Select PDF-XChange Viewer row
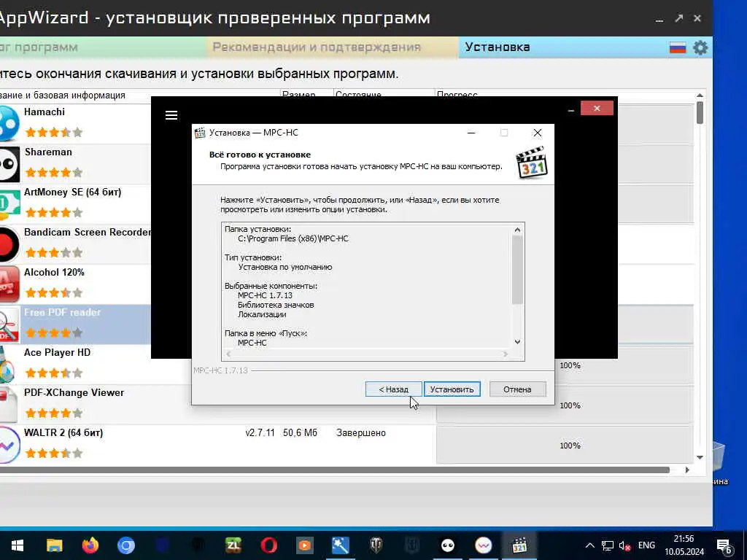This screenshot has height=560, width=747. 96,404
